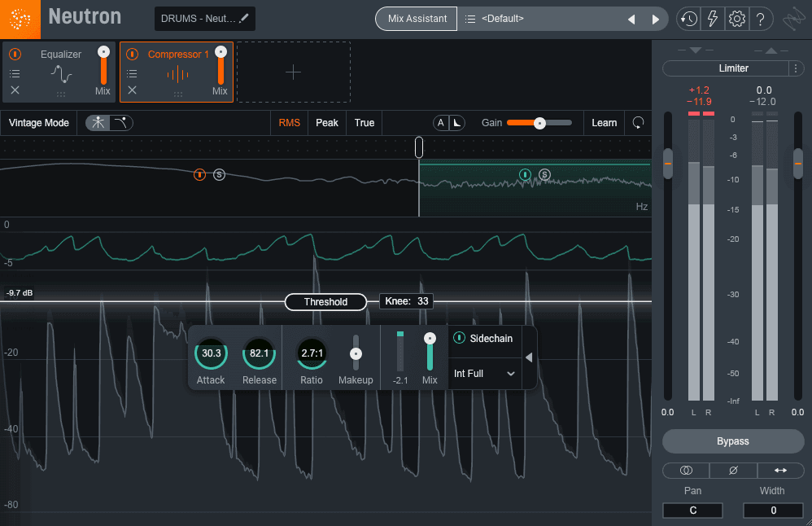Open the help question mark

[760, 20]
